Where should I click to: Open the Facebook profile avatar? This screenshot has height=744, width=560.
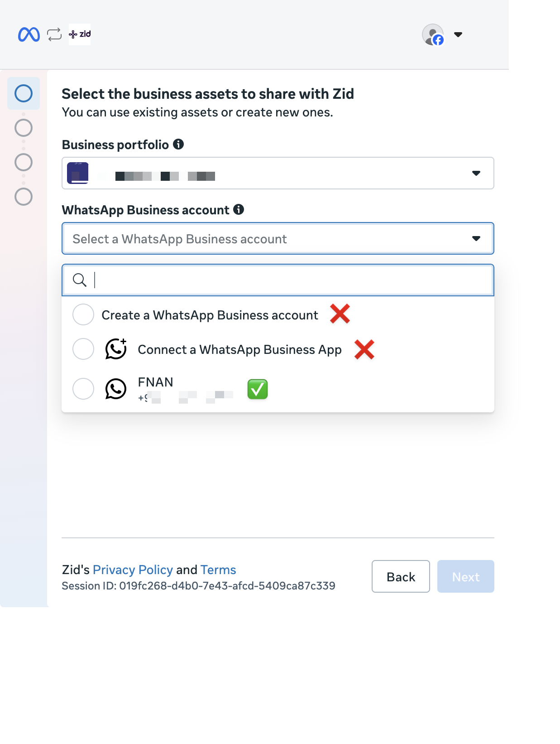point(433,34)
